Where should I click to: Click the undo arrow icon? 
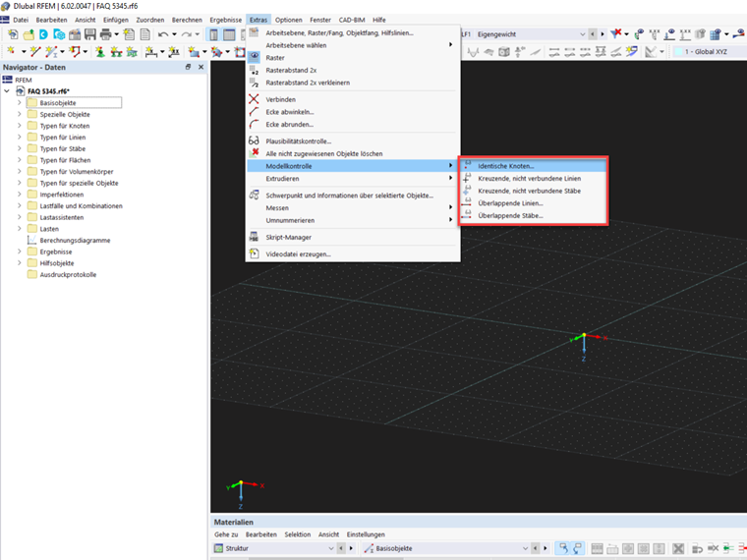click(x=163, y=34)
